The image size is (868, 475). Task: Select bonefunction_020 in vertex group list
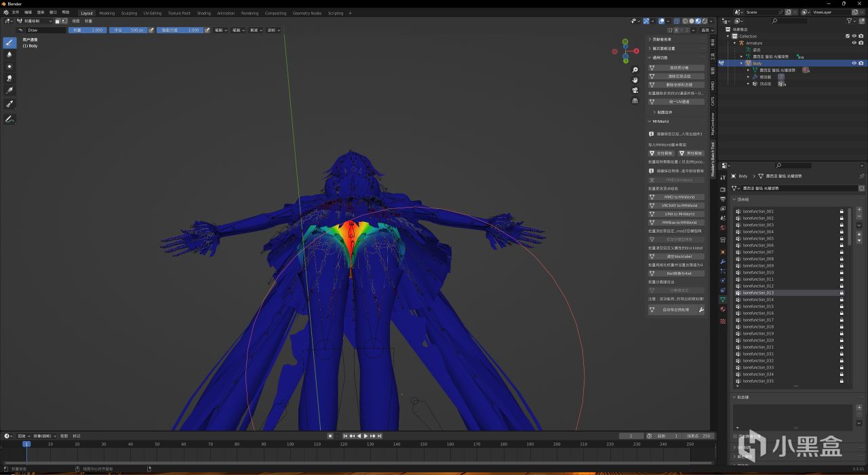point(758,340)
